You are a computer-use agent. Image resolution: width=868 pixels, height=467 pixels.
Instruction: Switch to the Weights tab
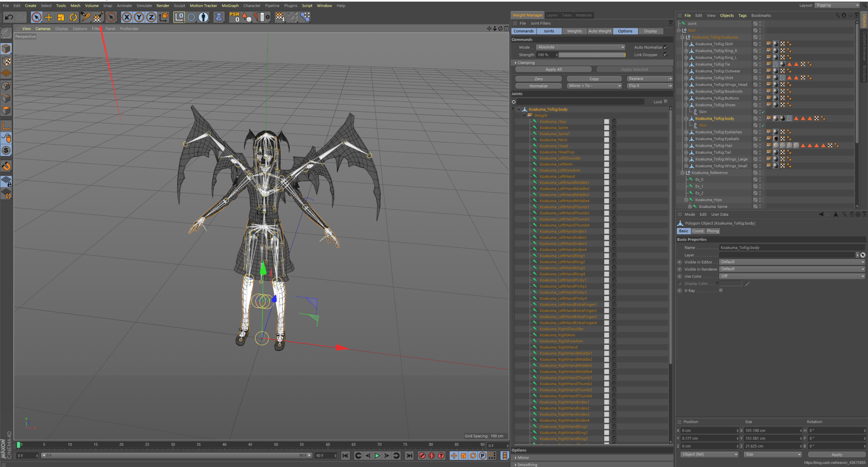coord(575,31)
